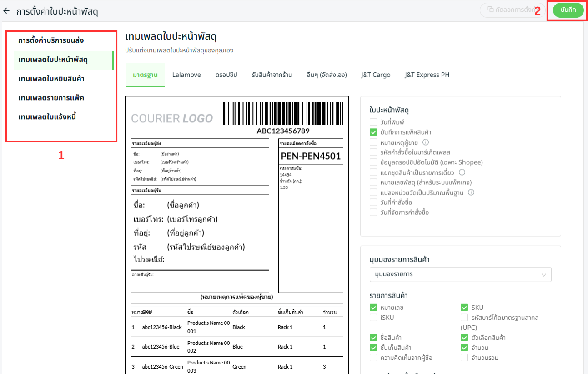Image resolution: width=588 pixels, height=374 pixels.
Task: Select the J&T Cargo tab
Action: pyautogui.click(x=376, y=75)
